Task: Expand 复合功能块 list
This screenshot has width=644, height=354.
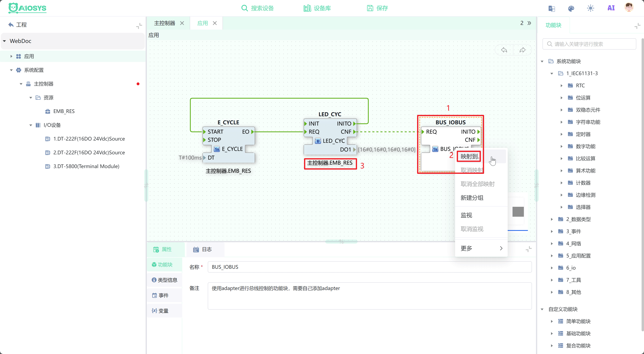Action: click(x=552, y=346)
